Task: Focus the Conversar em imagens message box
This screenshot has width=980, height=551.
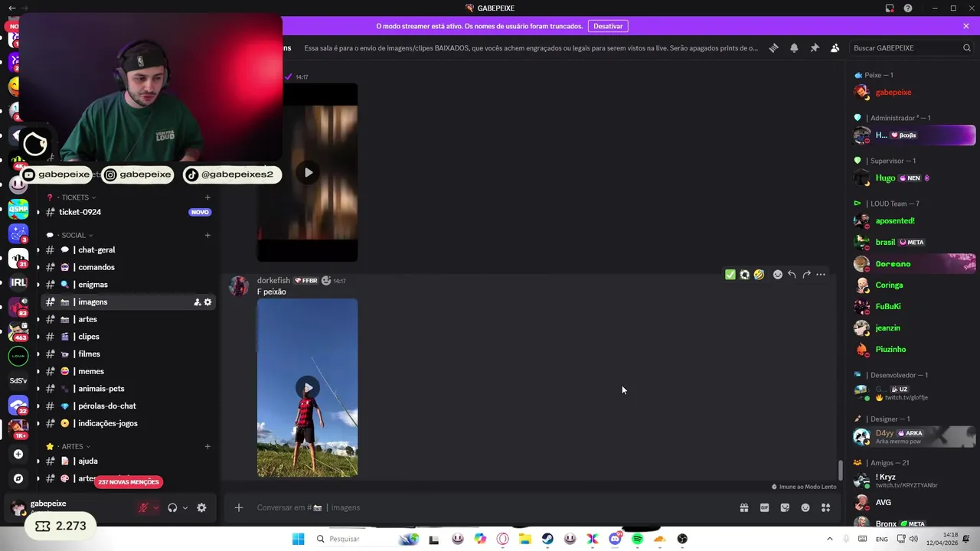Action: pos(490,507)
